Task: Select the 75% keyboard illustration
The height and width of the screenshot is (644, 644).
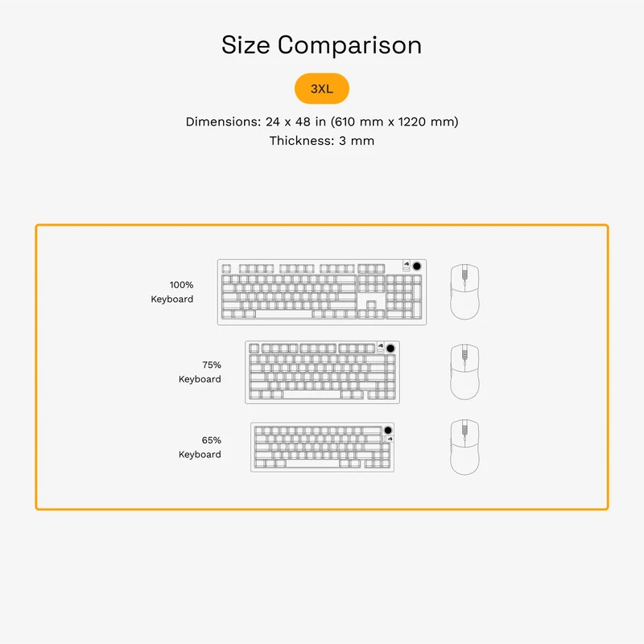Action: click(323, 372)
